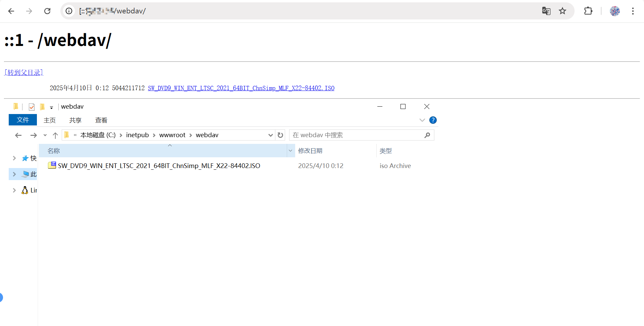Open the browser extensions menu
Viewport: 644px width, 326px height.
click(x=588, y=11)
